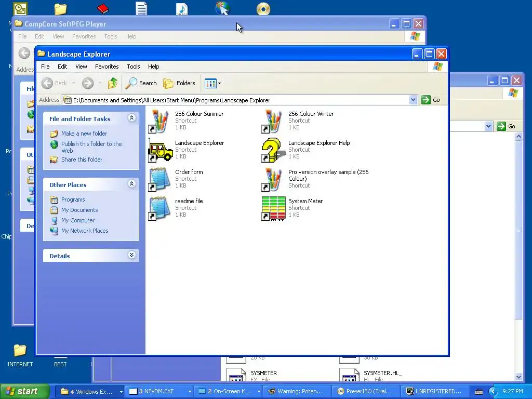Screen dimensions: 532x399
Task: Click the Up folder toolbar icon
Action: (113, 83)
